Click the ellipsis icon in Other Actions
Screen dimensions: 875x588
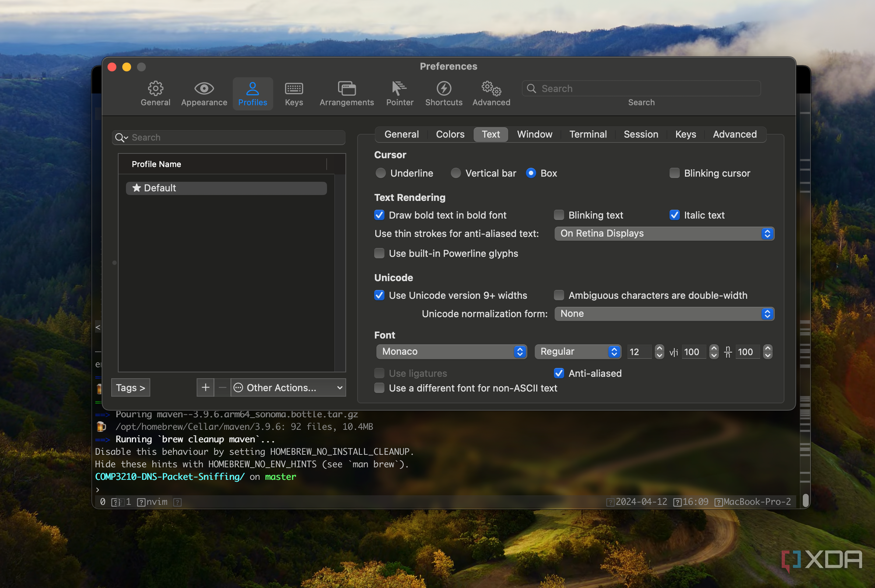click(x=238, y=387)
